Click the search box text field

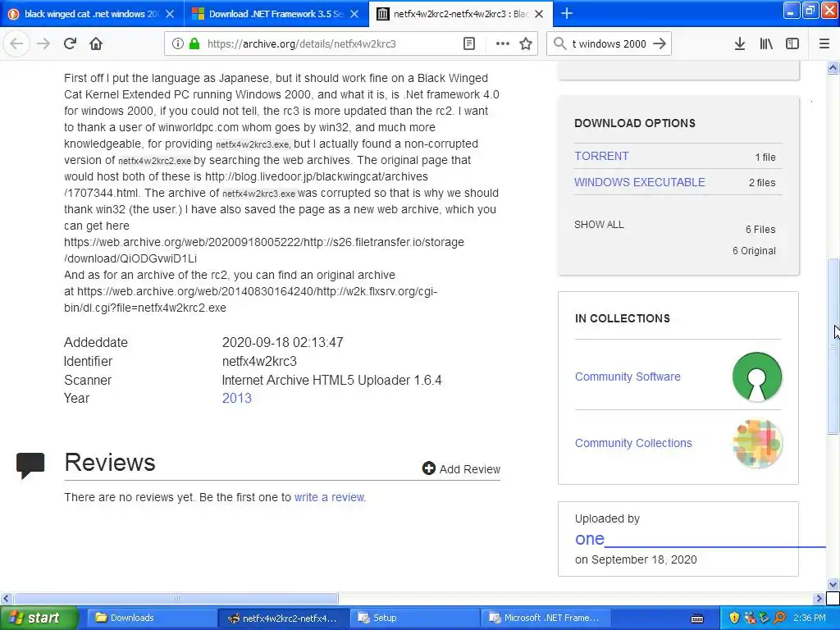click(609, 44)
